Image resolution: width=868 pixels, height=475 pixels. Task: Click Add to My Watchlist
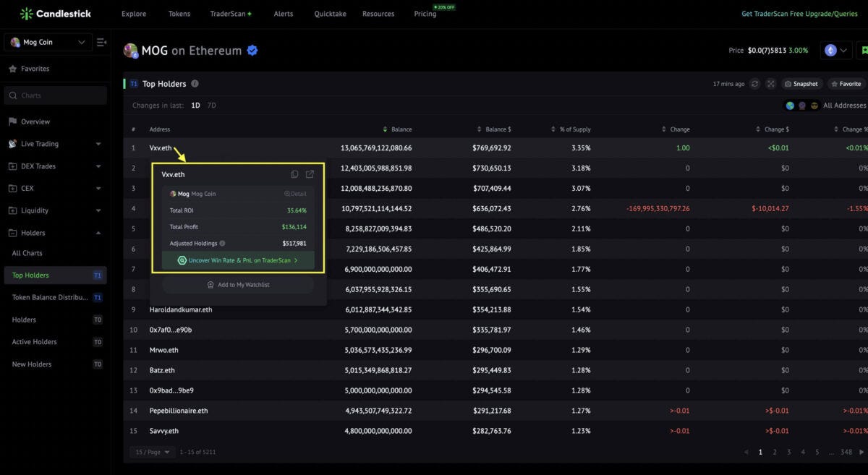click(237, 283)
